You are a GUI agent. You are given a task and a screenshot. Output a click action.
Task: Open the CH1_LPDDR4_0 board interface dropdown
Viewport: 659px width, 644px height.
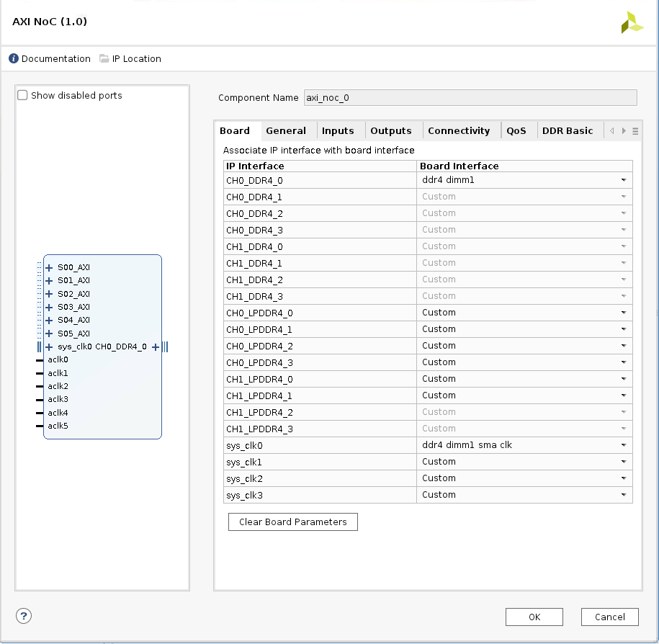click(524, 379)
